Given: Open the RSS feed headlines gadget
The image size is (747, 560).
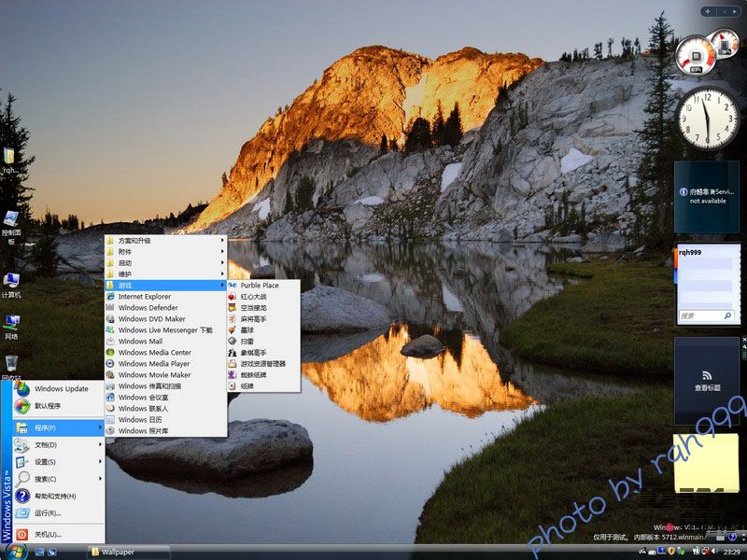Looking at the screenshot, I should pyautogui.click(x=707, y=376).
